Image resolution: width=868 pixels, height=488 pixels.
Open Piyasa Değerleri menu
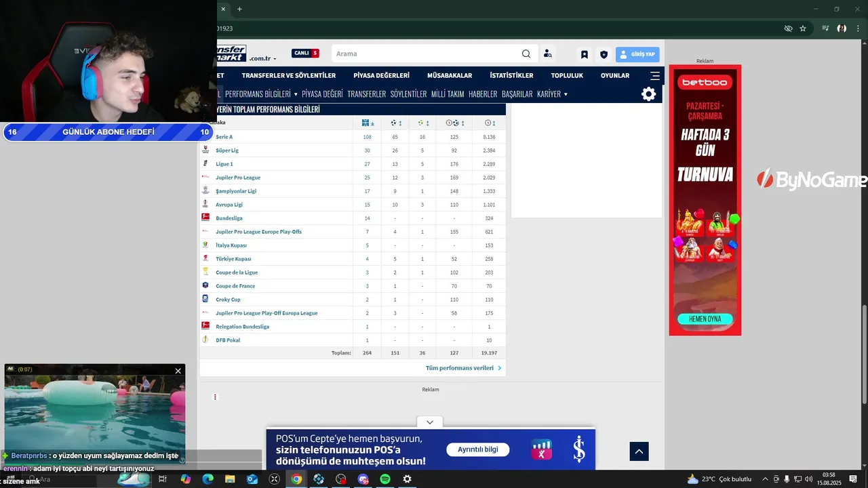click(381, 76)
